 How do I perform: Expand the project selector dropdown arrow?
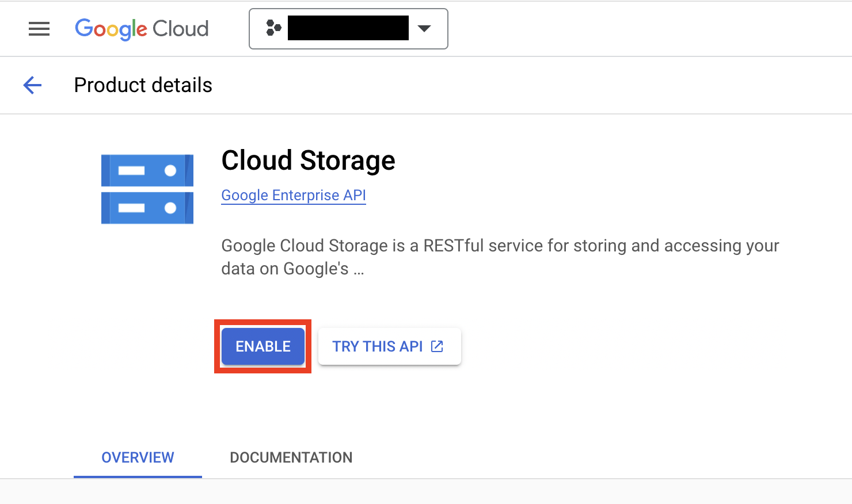tap(424, 28)
